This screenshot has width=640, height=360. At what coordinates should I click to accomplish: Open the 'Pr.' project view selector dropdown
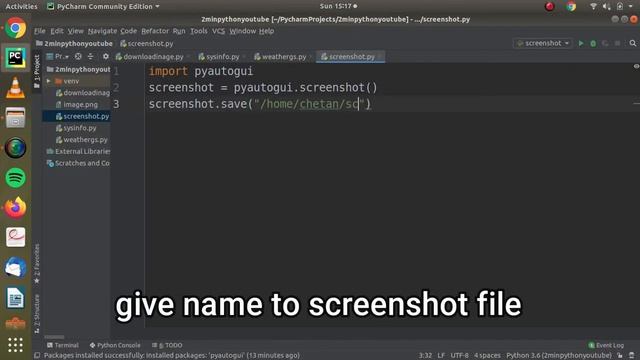click(x=58, y=57)
